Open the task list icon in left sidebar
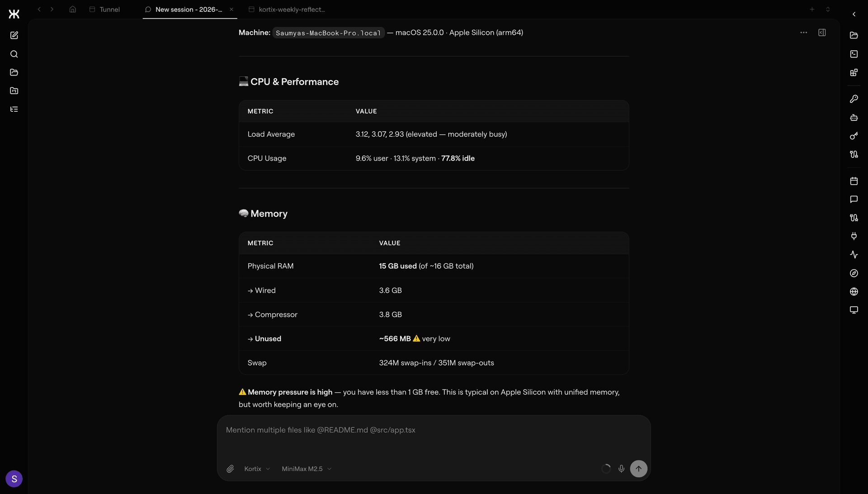The image size is (868, 494). click(x=14, y=109)
